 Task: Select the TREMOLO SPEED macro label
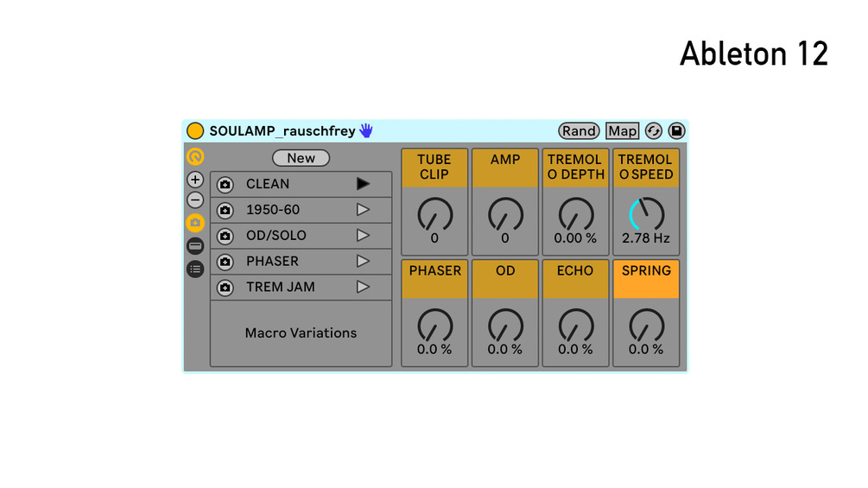tap(646, 167)
